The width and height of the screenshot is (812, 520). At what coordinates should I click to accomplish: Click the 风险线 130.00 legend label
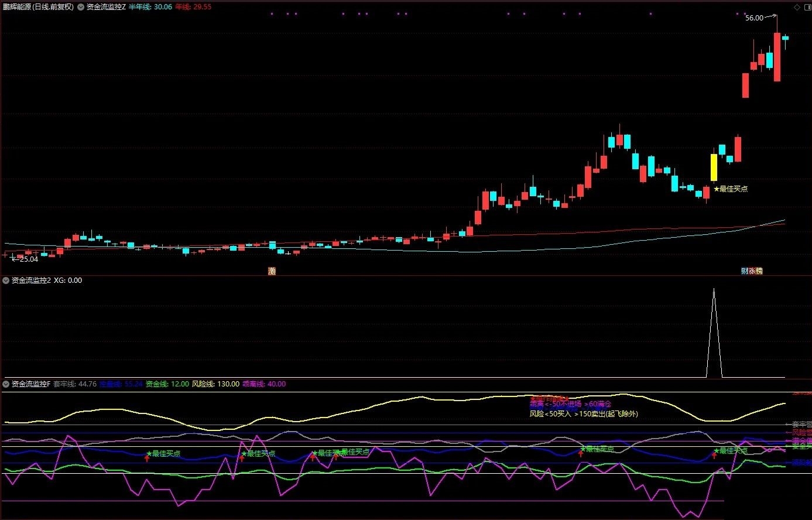coord(215,384)
